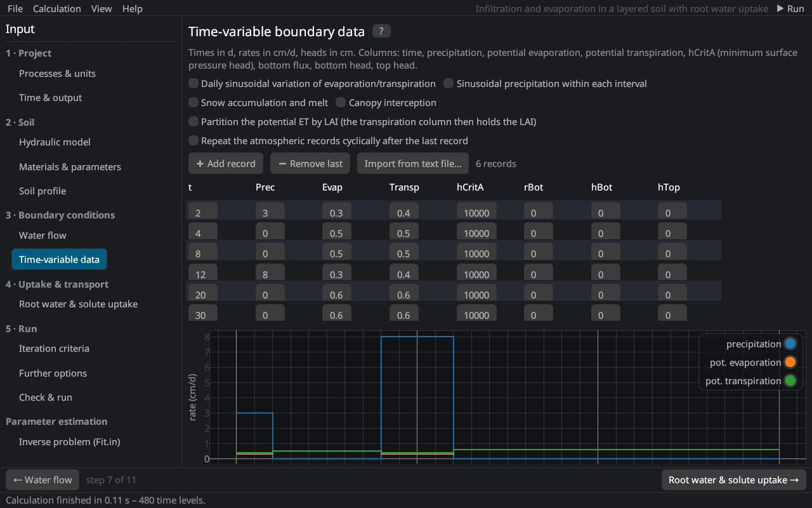Run the calculation with the Run button
Image resolution: width=812 pixels, height=508 pixels.
pos(790,9)
